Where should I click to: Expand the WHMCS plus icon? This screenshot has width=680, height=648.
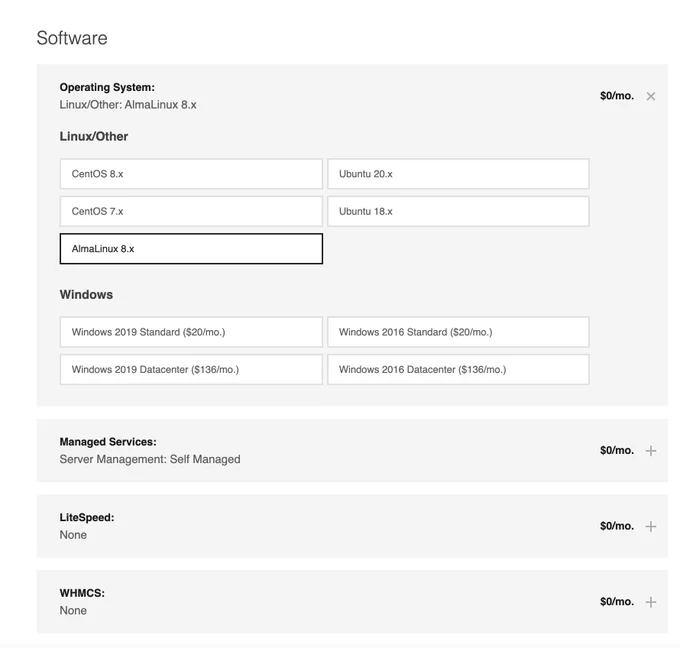tap(651, 602)
